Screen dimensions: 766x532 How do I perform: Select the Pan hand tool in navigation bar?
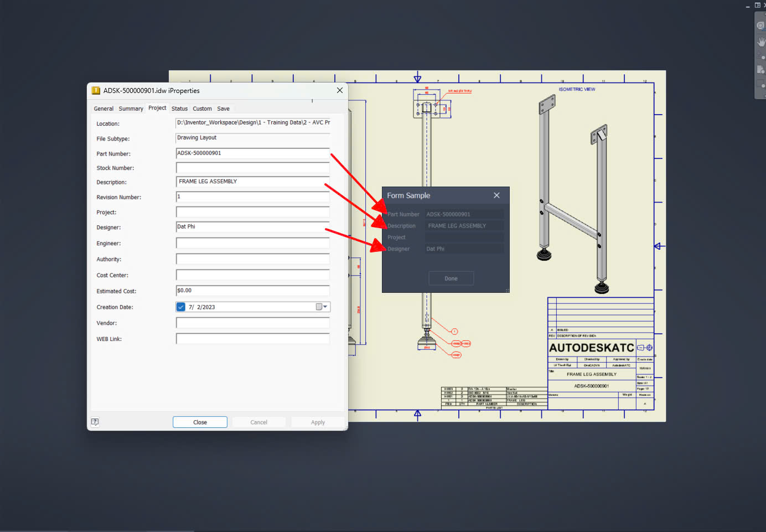[762, 42]
